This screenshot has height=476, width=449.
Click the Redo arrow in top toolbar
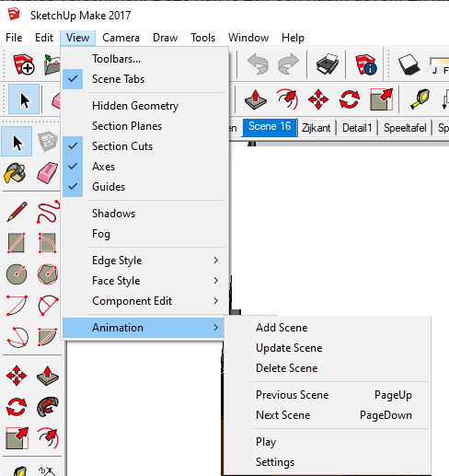click(288, 64)
